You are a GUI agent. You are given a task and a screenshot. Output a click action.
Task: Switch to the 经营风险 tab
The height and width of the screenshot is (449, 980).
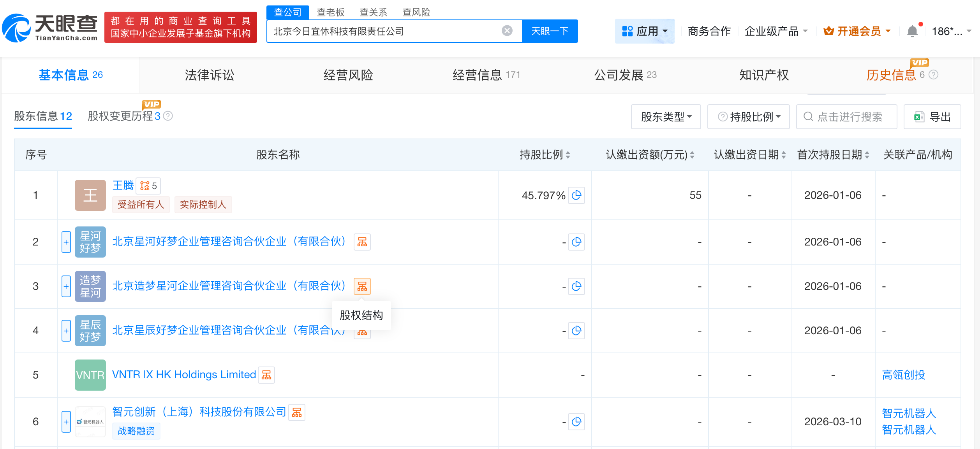point(348,75)
